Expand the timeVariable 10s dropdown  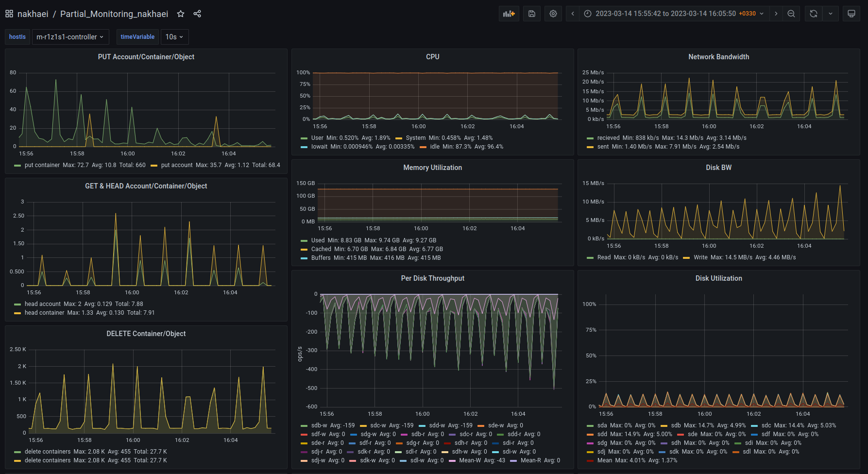(x=174, y=37)
